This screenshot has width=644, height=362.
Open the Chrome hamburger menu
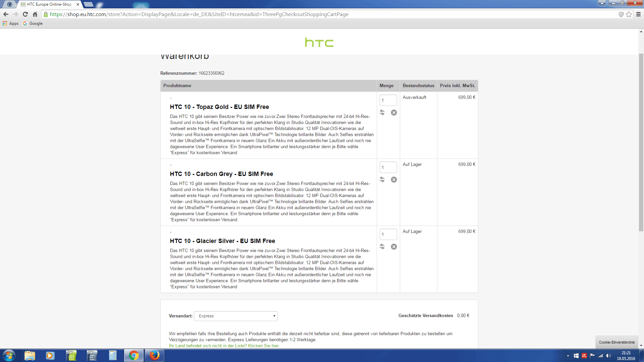pos(638,14)
